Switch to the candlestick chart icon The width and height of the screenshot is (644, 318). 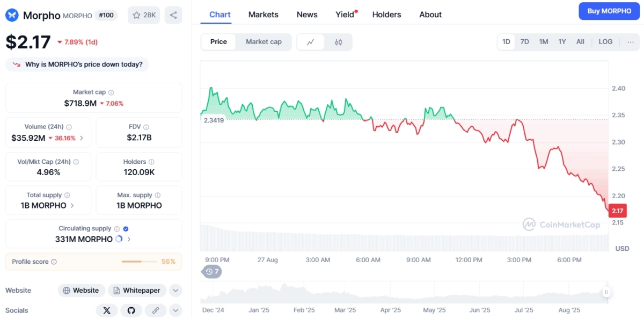tap(338, 42)
